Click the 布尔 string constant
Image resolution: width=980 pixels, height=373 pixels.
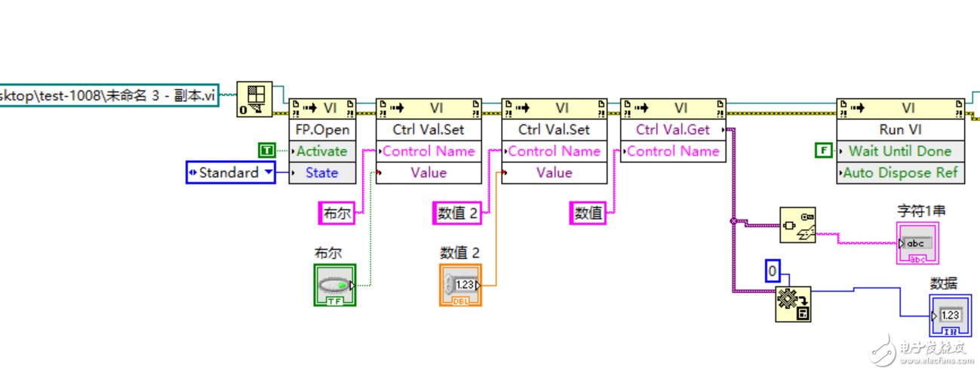(336, 214)
